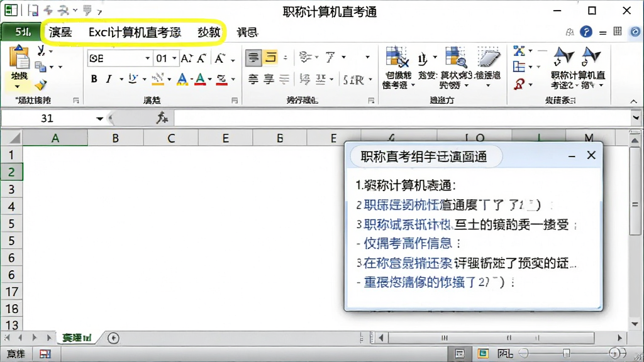This screenshot has height=362, width=644.
Task: Click the increase indent icon
Action: 321,79
